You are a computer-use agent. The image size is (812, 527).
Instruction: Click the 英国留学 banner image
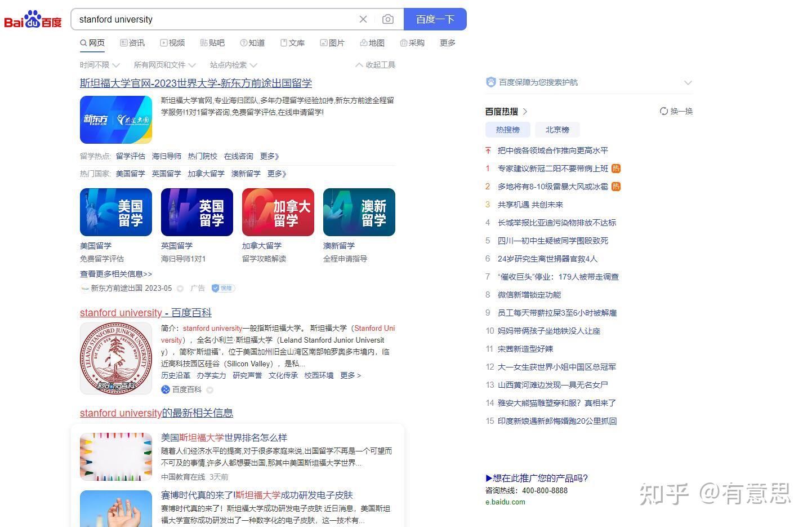(x=197, y=212)
